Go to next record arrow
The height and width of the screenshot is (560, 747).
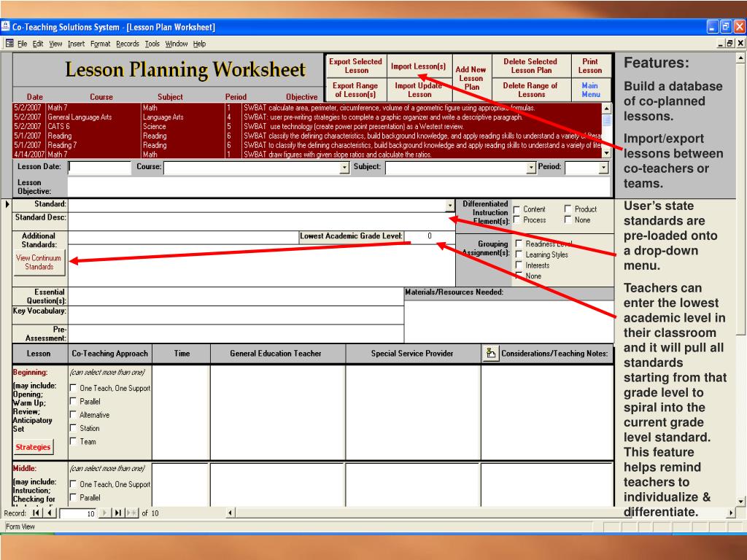(105, 513)
